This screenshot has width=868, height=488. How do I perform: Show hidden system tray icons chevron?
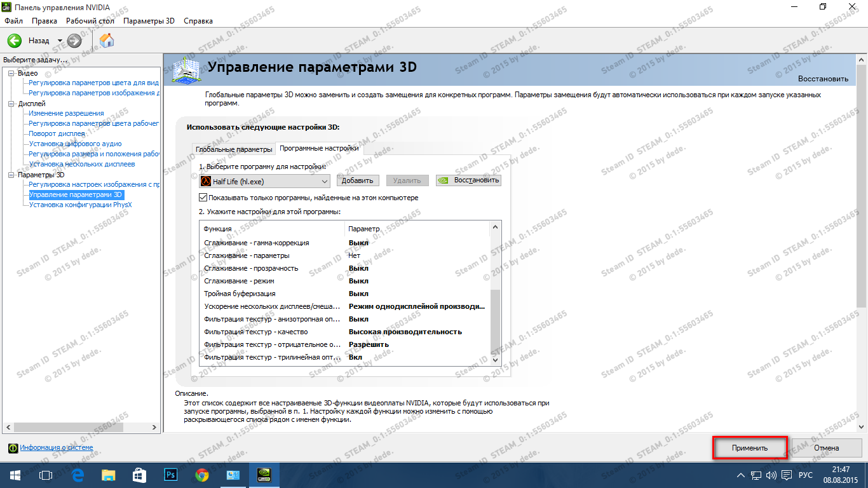click(x=741, y=475)
